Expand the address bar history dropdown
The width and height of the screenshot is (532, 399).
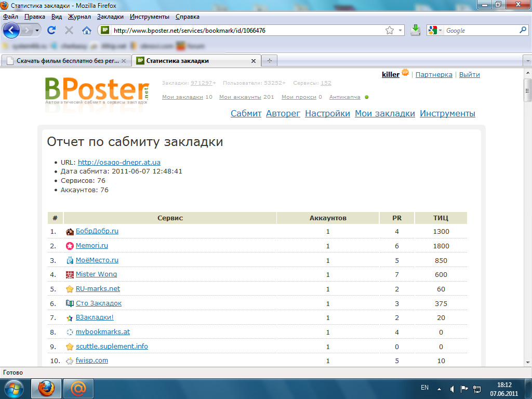(x=400, y=31)
